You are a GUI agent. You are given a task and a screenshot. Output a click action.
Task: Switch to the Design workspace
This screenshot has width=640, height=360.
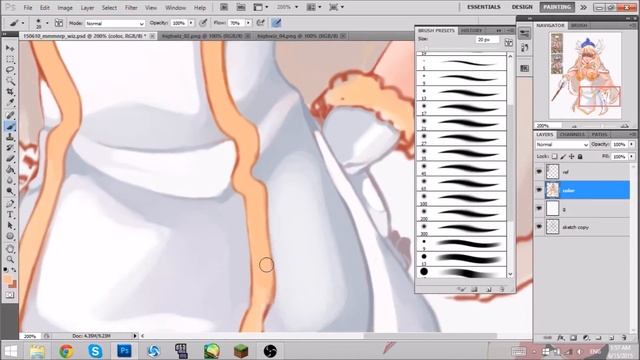coord(522,7)
